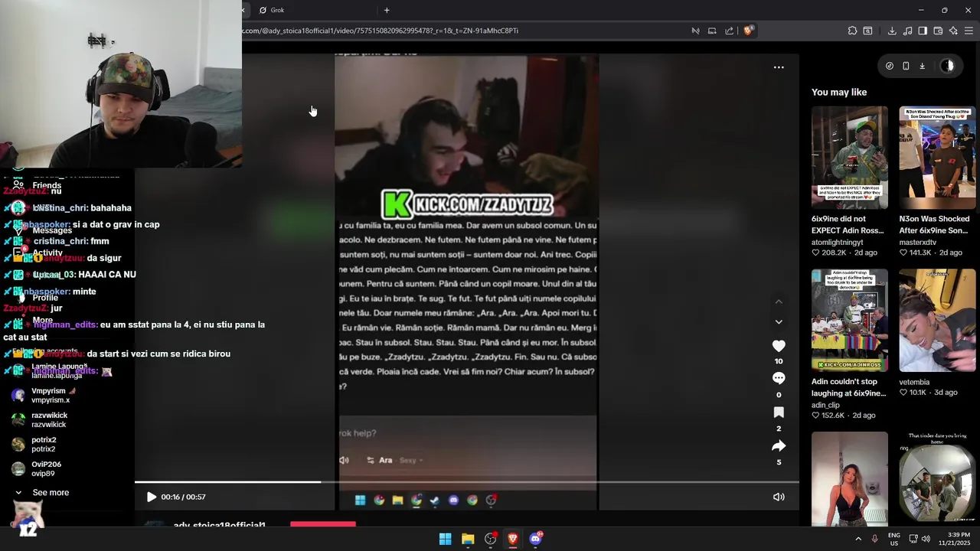The image size is (980, 551).
Task: Click the tab search toolbar icon
Action: point(867,31)
